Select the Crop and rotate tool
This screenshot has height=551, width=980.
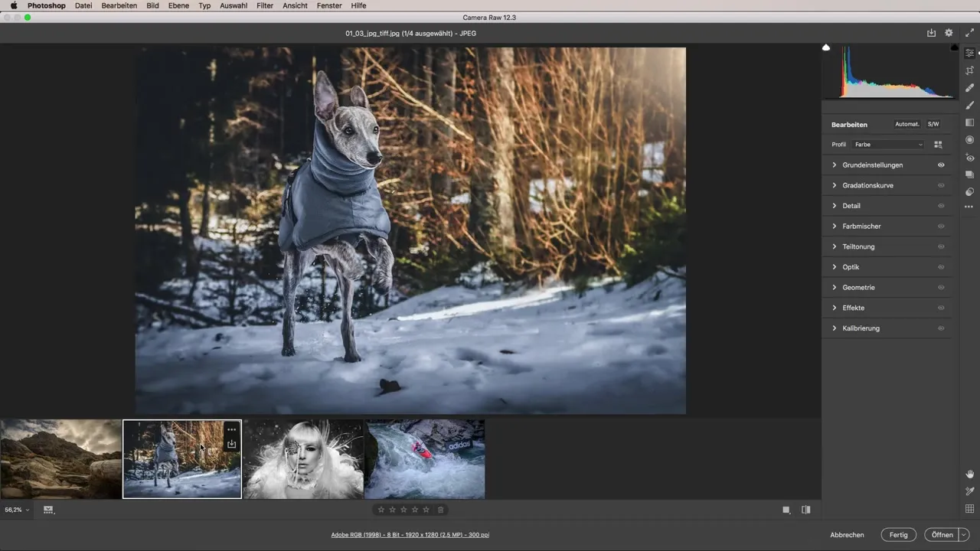coord(969,70)
